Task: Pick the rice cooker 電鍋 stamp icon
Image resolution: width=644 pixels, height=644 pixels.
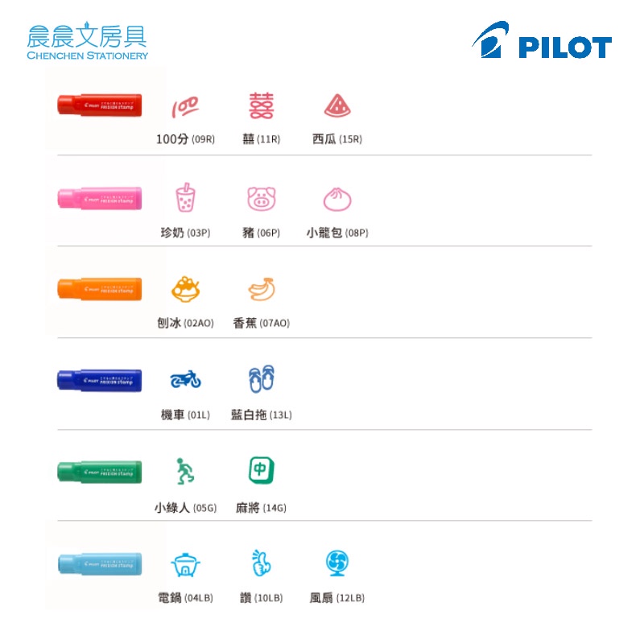Action: (185, 565)
